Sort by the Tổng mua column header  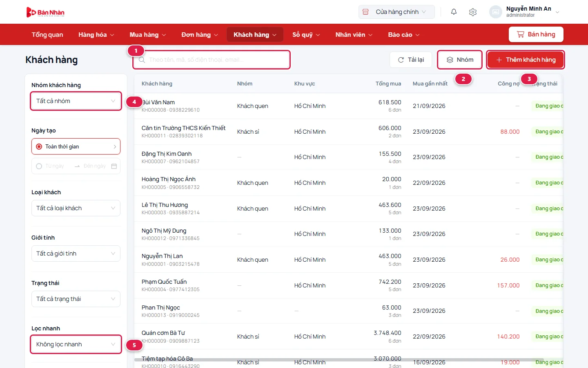point(388,83)
